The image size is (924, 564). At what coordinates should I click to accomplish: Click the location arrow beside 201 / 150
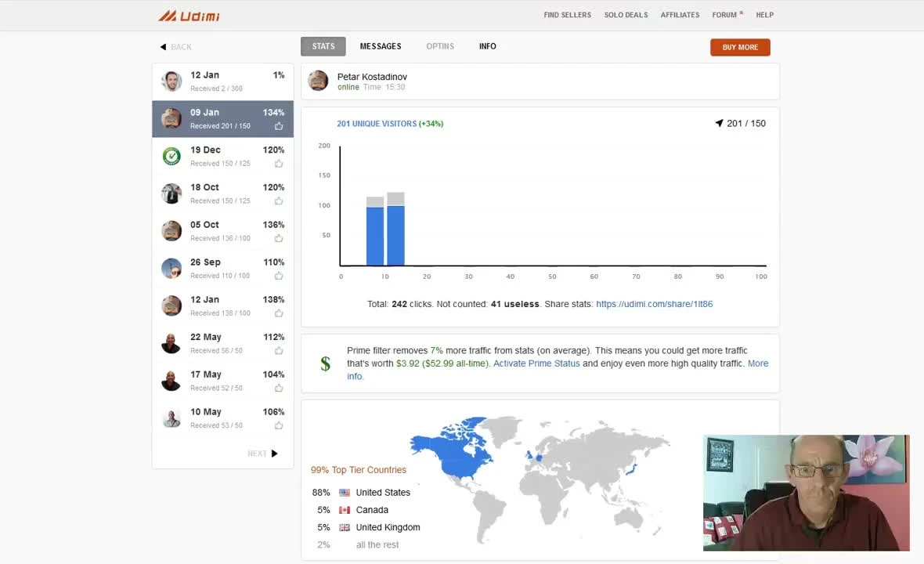pyautogui.click(x=719, y=123)
